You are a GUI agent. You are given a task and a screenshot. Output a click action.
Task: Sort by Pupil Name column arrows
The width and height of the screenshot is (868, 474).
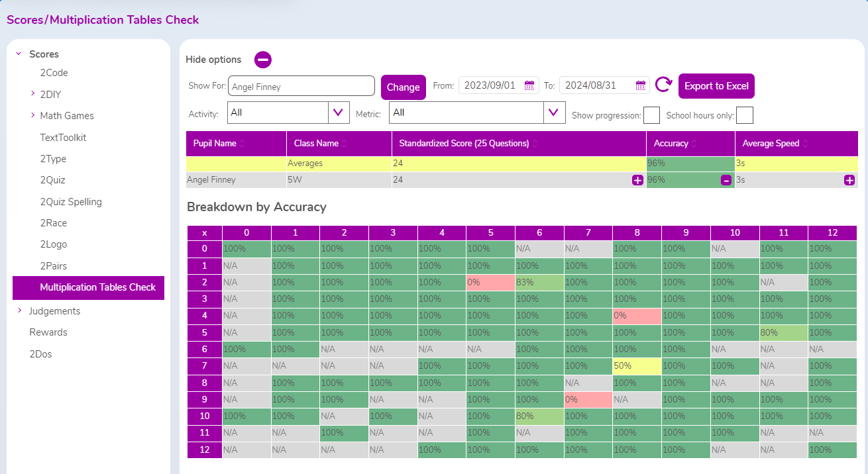click(243, 144)
